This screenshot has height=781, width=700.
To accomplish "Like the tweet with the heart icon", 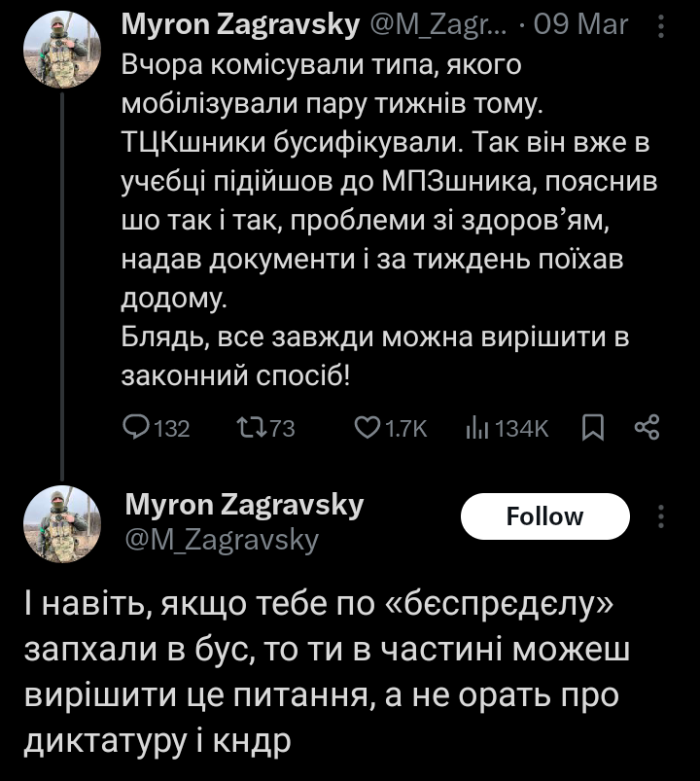I will (x=367, y=428).
